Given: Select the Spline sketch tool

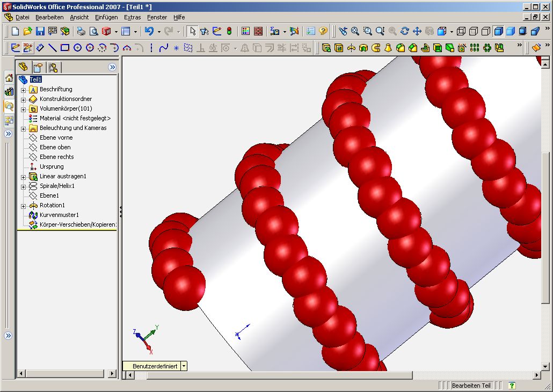Looking at the screenshot, I should pyautogui.click(x=164, y=48).
